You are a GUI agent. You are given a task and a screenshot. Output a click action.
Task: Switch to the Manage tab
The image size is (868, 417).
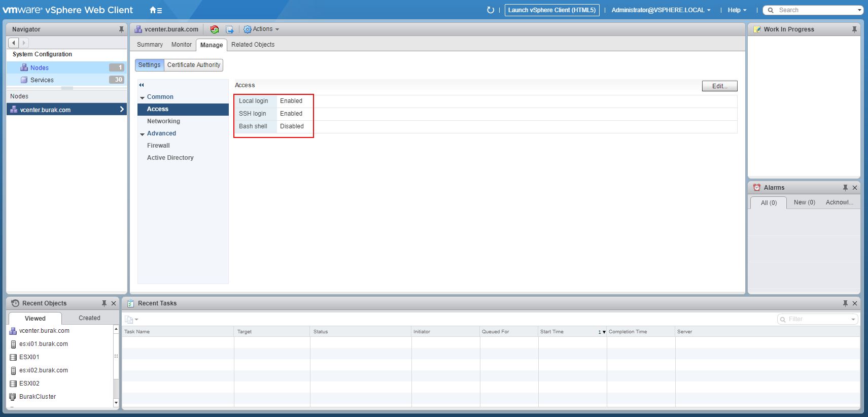click(x=212, y=45)
